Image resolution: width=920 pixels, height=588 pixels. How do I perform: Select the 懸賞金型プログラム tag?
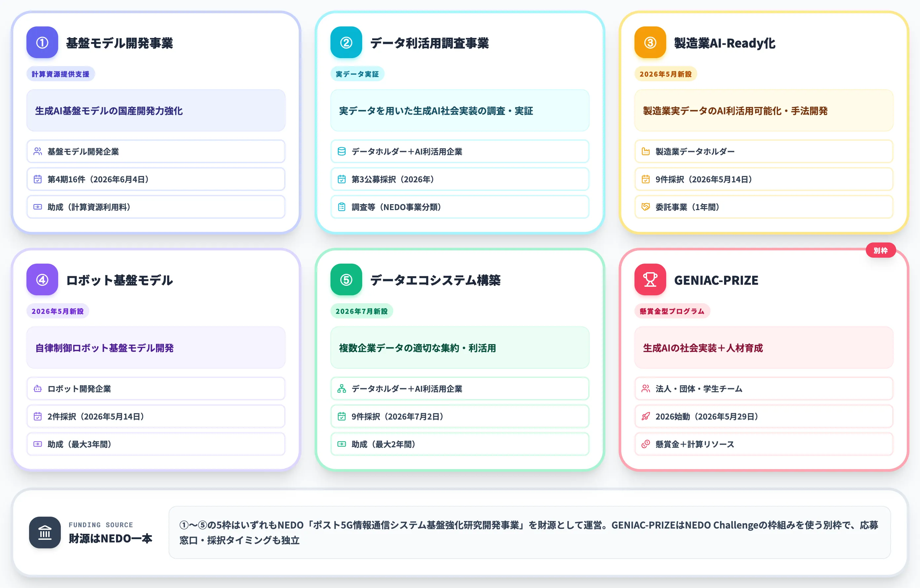672,311
